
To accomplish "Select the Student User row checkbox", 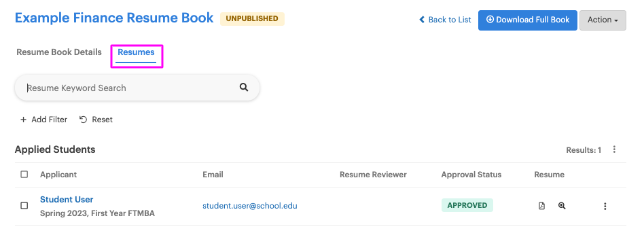I will pos(24,205).
